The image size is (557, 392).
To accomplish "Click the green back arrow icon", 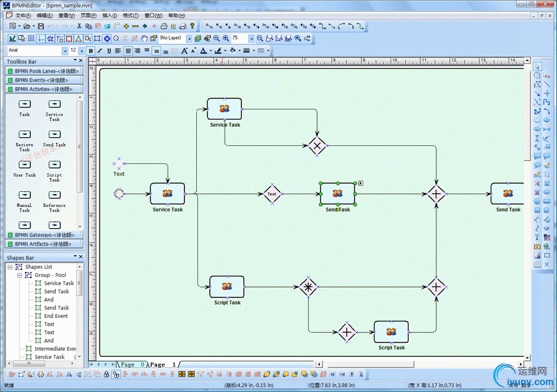I will tap(145, 26).
